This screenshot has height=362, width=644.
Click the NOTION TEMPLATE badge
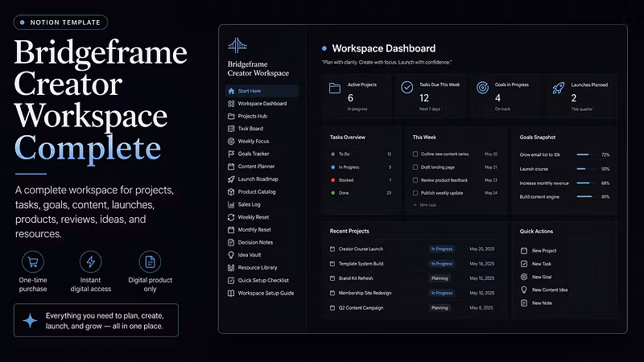point(61,23)
